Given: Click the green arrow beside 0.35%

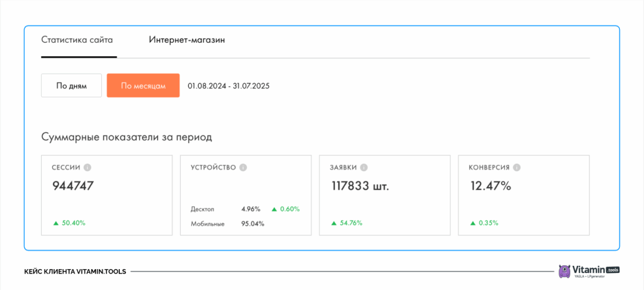Looking at the screenshot, I should pos(473,223).
